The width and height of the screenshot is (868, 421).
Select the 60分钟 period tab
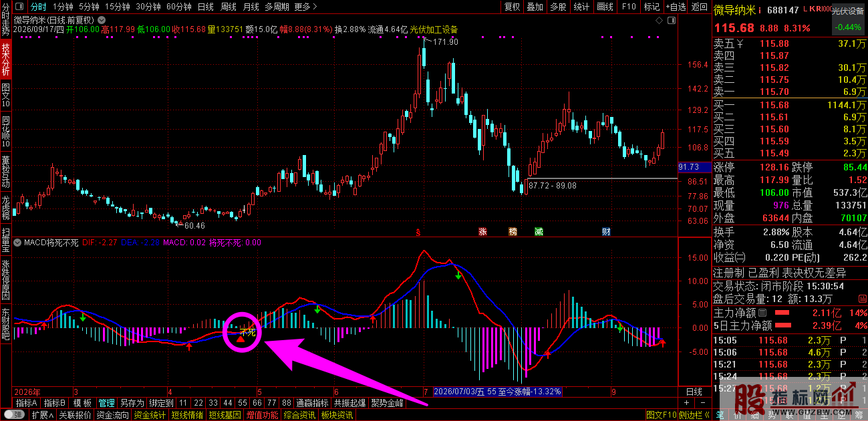click(179, 7)
